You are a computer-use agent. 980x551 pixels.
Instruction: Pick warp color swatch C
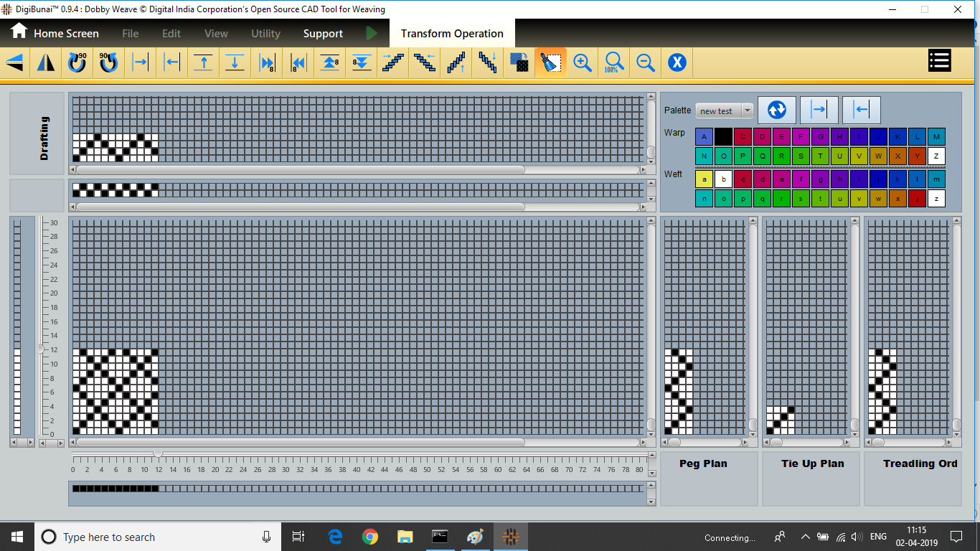(x=743, y=137)
